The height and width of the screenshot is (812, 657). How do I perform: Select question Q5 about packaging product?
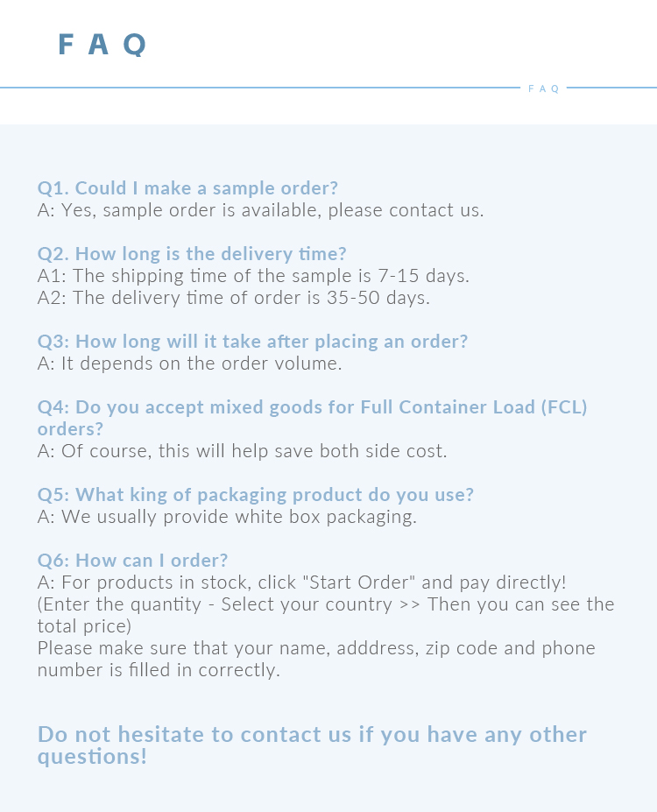255,495
